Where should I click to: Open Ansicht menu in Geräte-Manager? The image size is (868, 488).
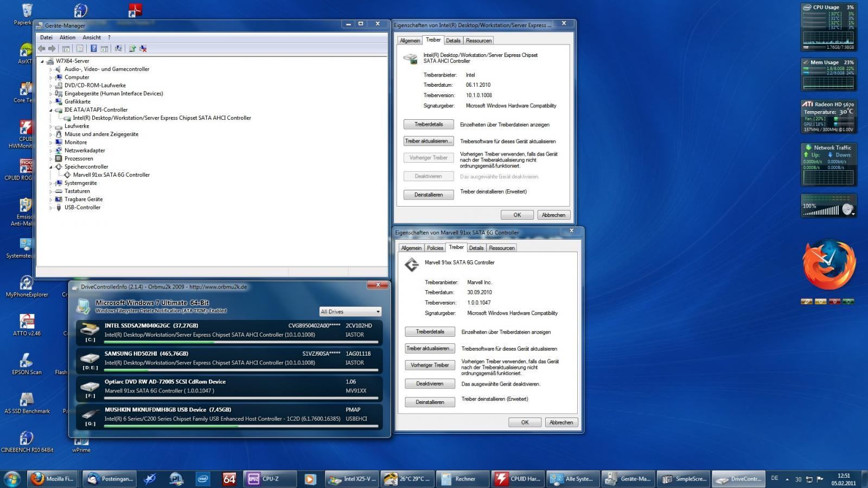(92, 37)
